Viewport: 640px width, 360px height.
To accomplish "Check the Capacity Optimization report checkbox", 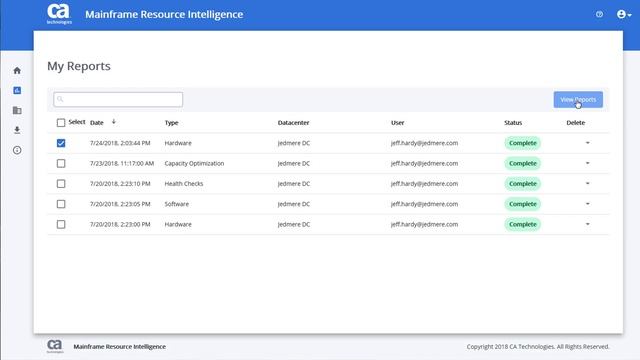I will pos(61,163).
